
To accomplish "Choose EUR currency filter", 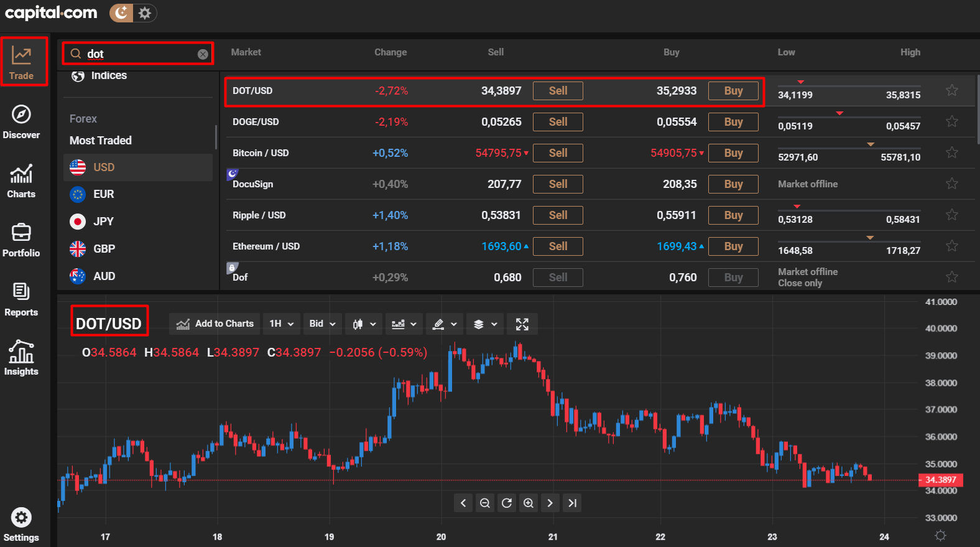I will (138, 194).
